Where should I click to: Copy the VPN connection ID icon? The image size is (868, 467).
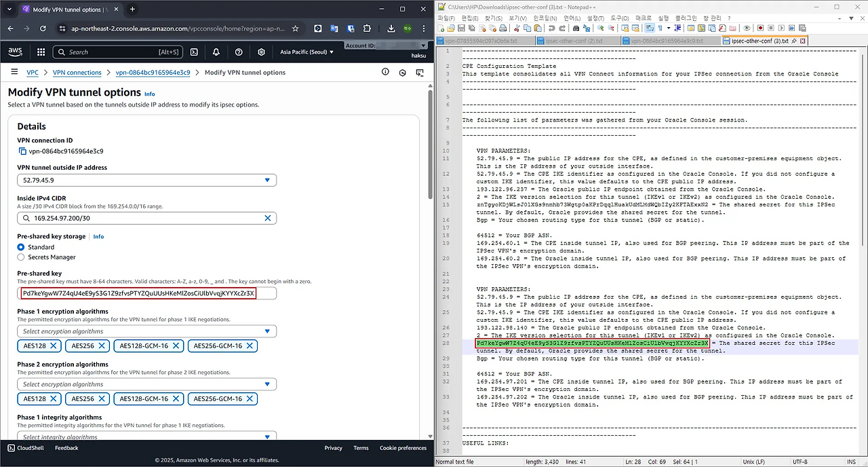[x=22, y=151]
